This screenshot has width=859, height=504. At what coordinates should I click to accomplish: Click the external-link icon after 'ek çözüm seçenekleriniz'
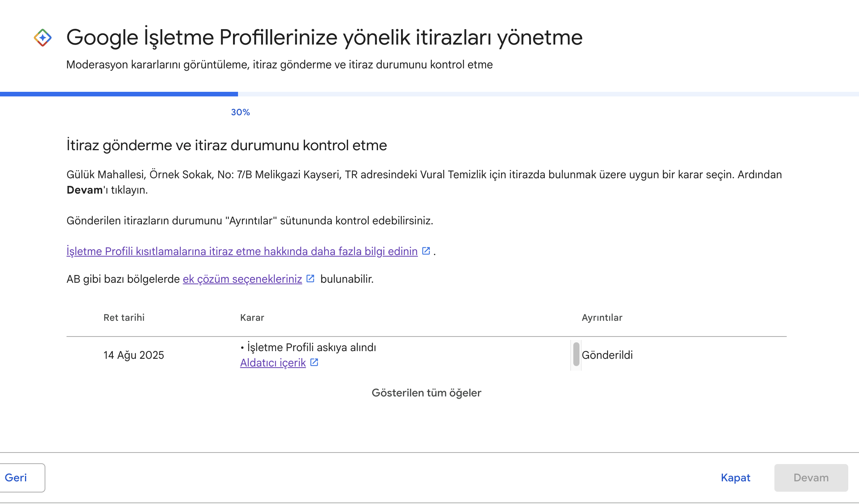[310, 279]
